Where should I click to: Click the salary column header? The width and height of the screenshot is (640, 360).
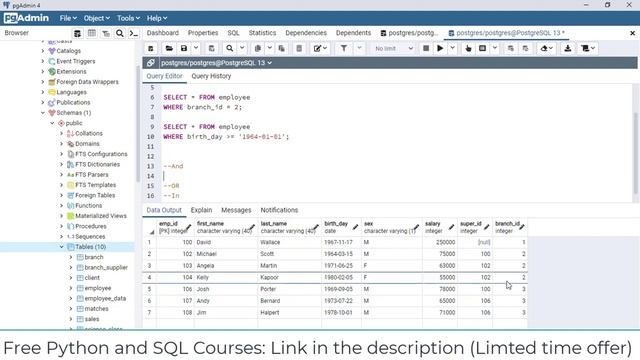pos(440,227)
